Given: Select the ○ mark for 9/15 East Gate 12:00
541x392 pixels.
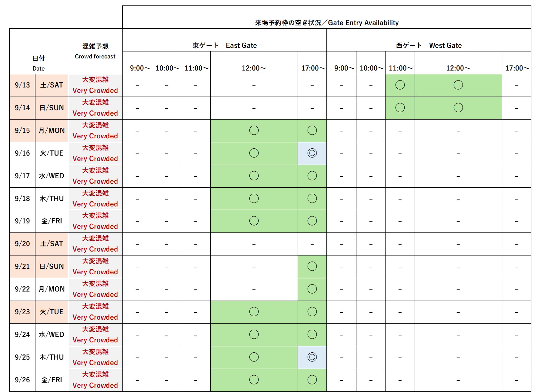Looking at the screenshot, I should 253,130.
